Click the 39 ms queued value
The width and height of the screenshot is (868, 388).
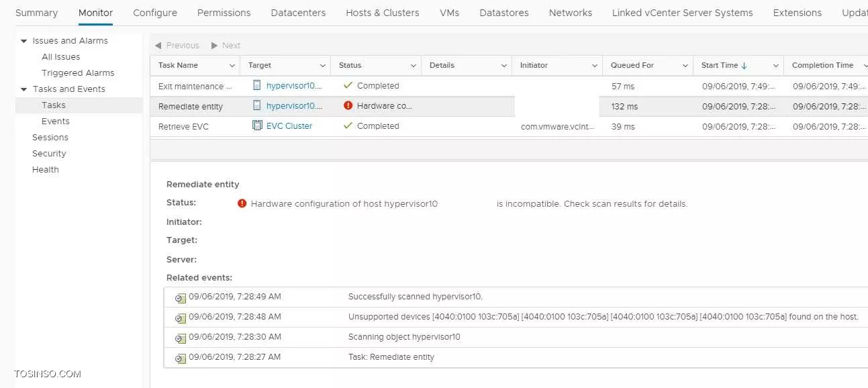[x=623, y=126]
